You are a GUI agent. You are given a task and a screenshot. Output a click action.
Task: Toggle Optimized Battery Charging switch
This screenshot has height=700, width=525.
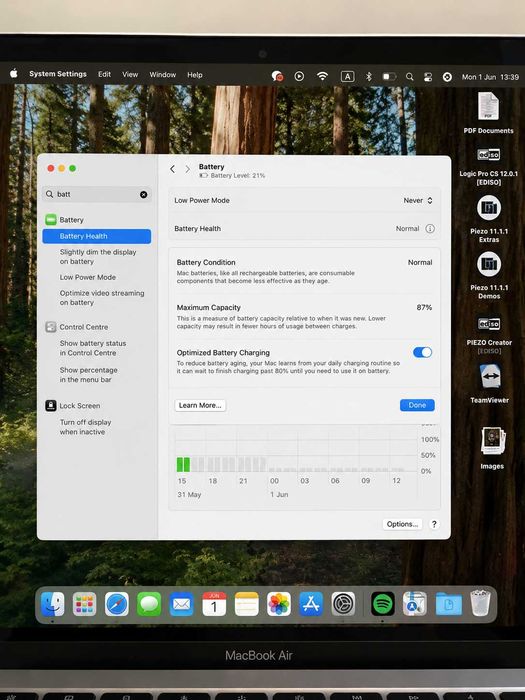click(x=422, y=352)
